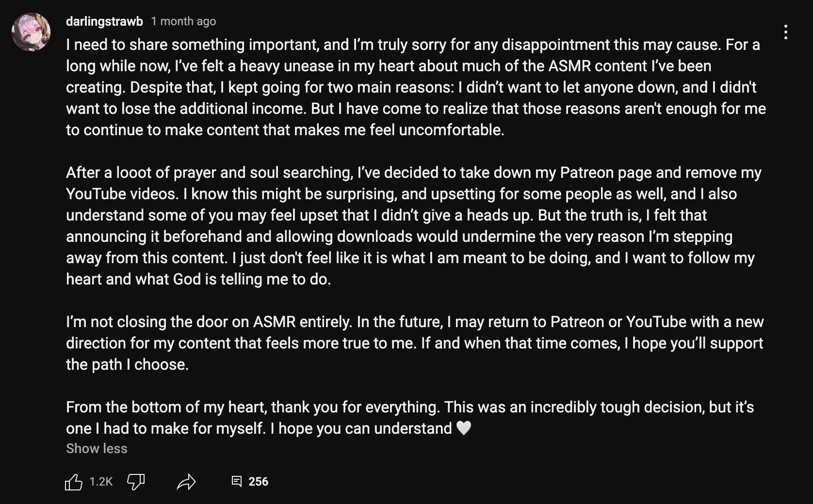This screenshot has height=504, width=813.
Task: Click the paragraph starting "After a looot"
Action: coord(412,226)
